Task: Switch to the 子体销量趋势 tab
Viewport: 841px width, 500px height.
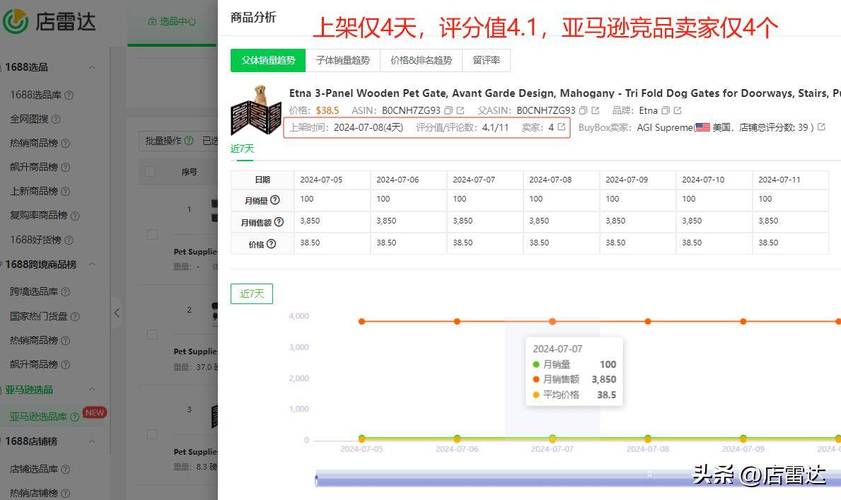Action: [x=343, y=60]
